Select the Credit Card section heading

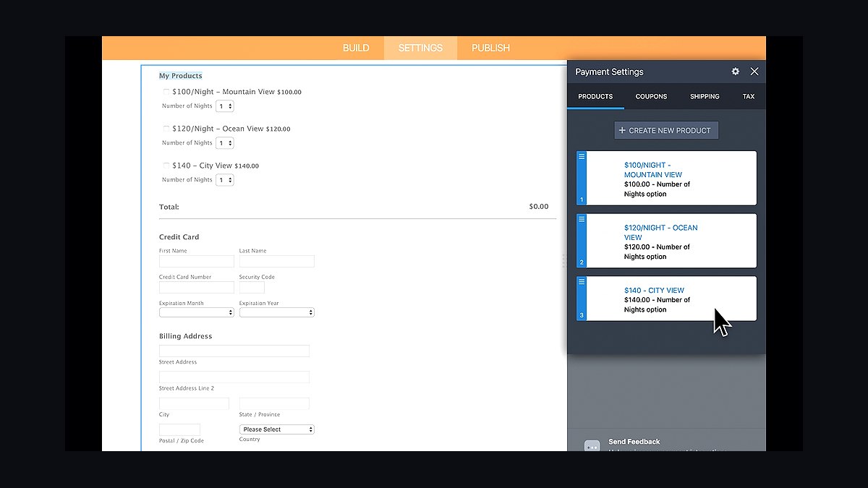[x=179, y=237]
